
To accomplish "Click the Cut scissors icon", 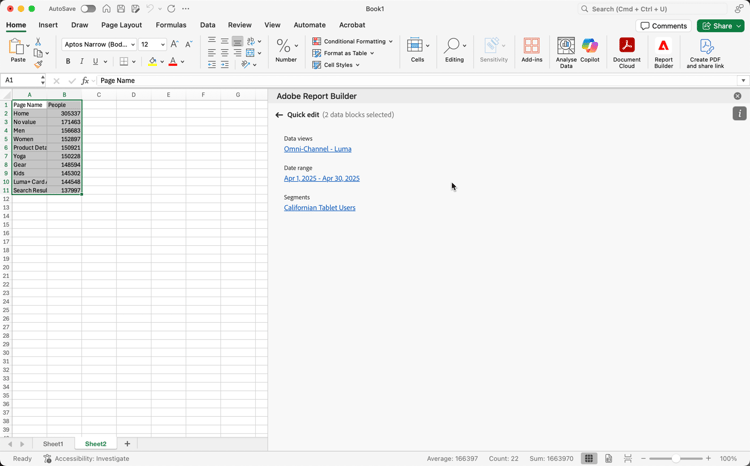I will coord(38,42).
